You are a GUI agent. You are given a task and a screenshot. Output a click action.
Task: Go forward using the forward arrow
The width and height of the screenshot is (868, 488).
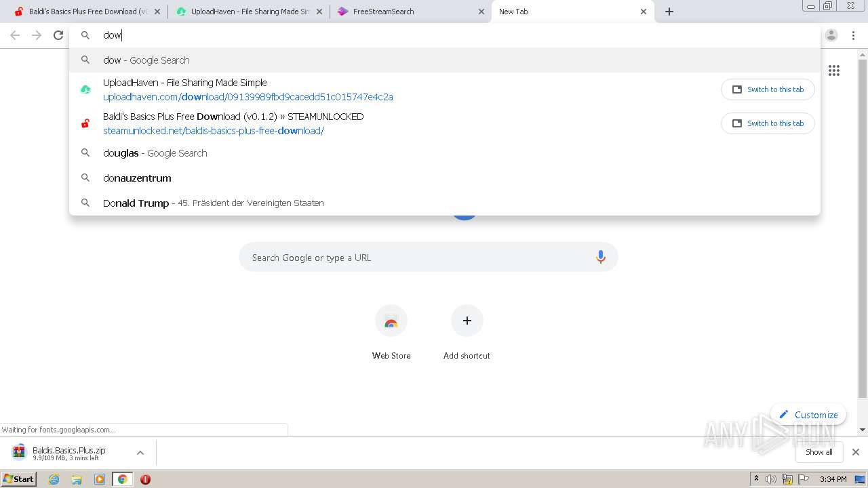(x=37, y=35)
